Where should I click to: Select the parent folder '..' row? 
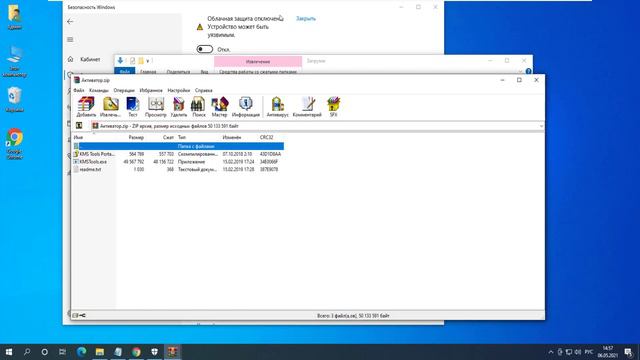click(x=178, y=146)
